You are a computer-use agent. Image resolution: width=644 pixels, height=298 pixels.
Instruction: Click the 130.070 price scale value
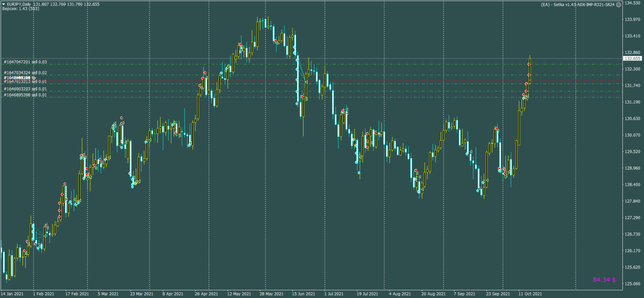pos(632,135)
